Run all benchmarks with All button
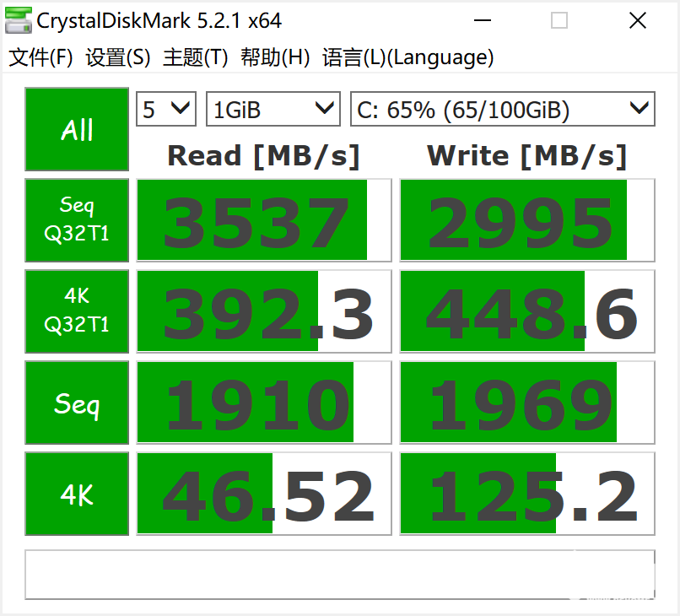The image size is (680, 616). click(x=77, y=130)
